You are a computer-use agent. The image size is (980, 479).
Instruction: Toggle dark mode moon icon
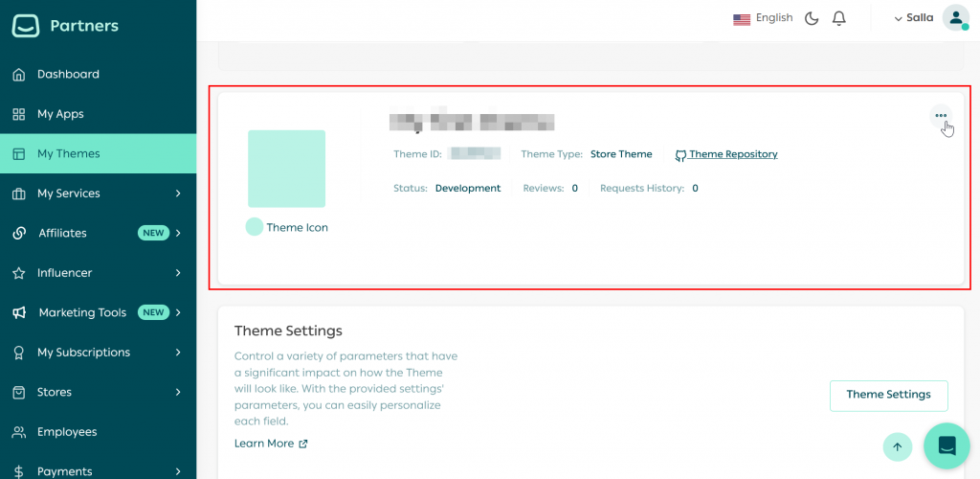point(812,18)
